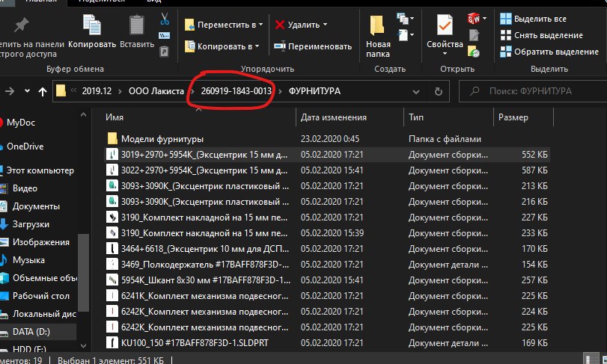Open the SolidWorks open-with dropdown arrow
Image resolution: width=607 pixels, height=364 pixels.
[485, 18]
